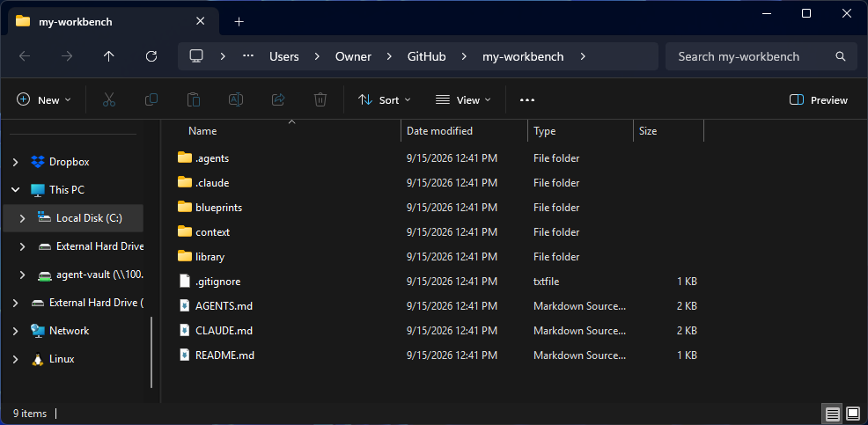Image resolution: width=868 pixels, height=425 pixels.
Task: Click the navigation pane vertical scrollbar
Action: [151, 352]
